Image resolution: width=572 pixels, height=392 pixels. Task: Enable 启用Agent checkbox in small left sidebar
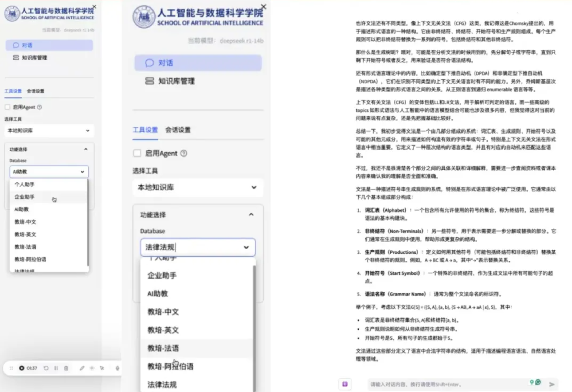pyautogui.click(x=7, y=107)
